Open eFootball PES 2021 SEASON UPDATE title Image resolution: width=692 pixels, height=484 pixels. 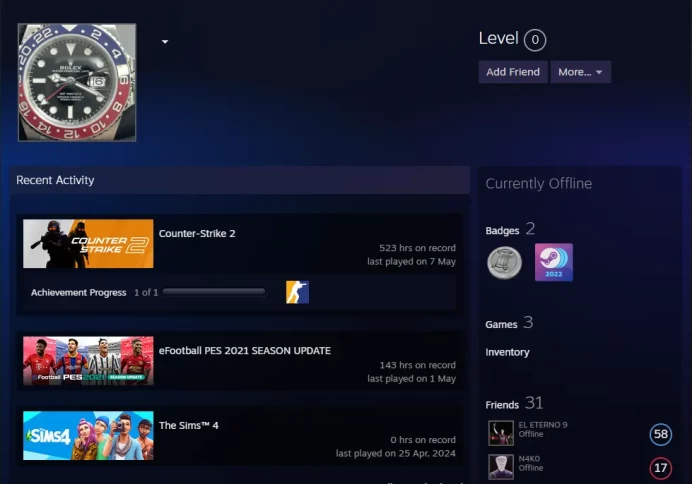click(244, 351)
